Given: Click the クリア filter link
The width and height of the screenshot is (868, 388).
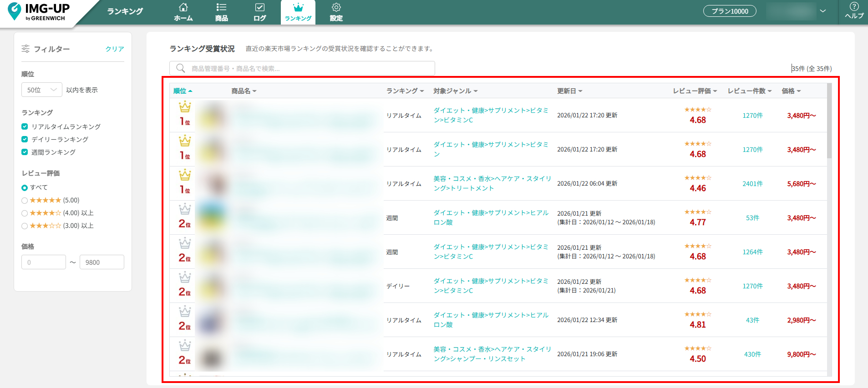Looking at the screenshot, I should pos(115,49).
